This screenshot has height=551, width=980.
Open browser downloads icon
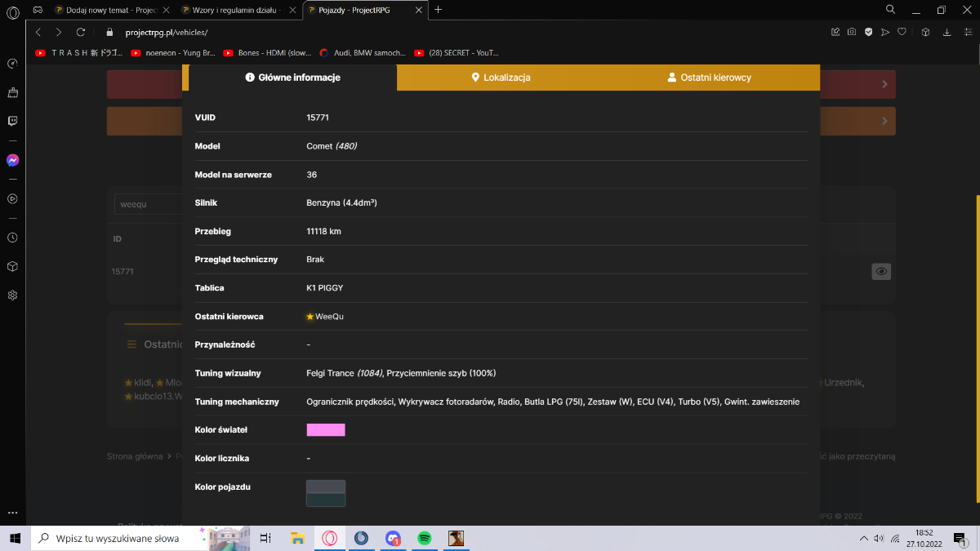947,32
